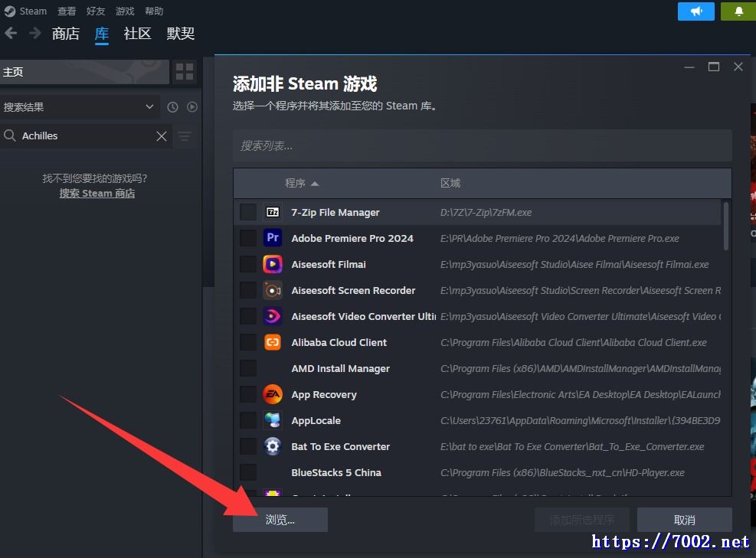The image size is (756, 558).
Task: Close the add non-Steam game dialog
Action: pyautogui.click(x=738, y=67)
